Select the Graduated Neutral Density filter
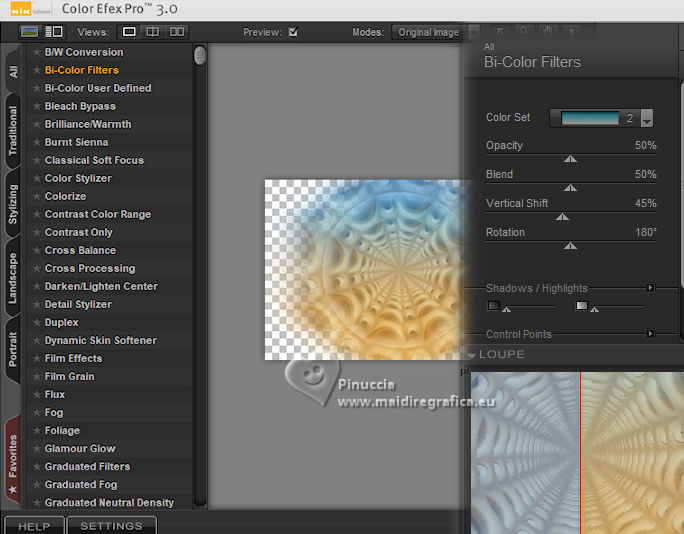 (x=109, y=503)
